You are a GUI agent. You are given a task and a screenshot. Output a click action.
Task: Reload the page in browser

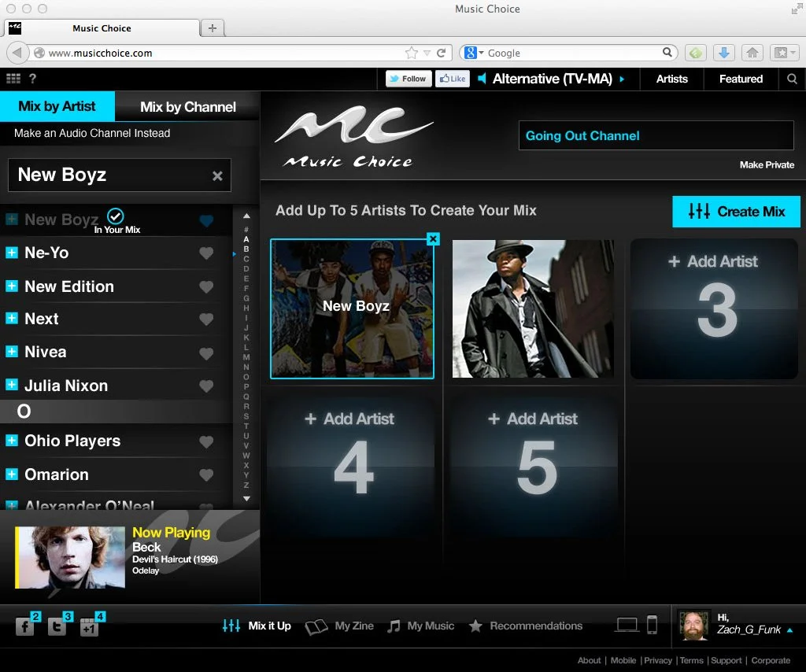[441, 53]
